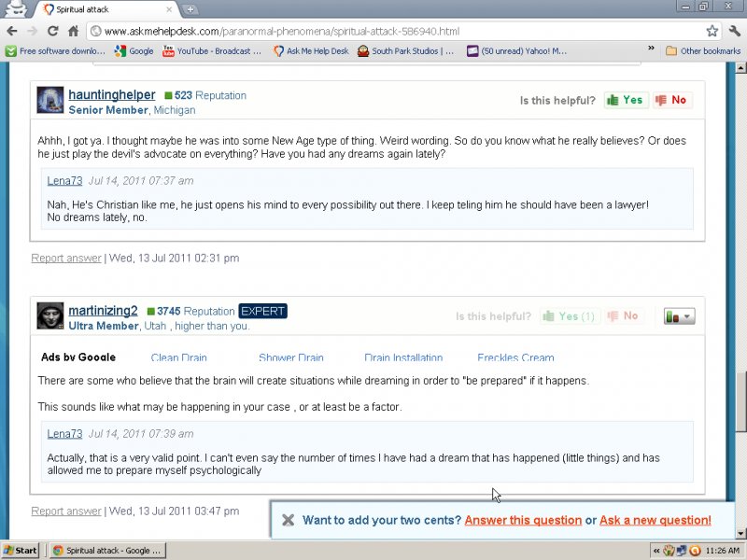Screen dimensions: 747x560
Task: Vote No on hauntinghelper's answer
Action: 671,100
